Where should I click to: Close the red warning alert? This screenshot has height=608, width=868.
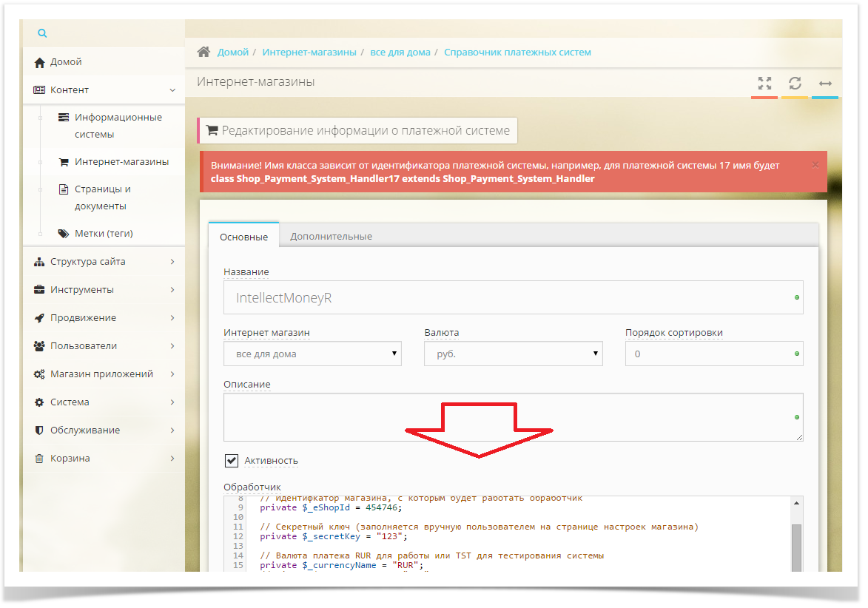(x=815, y=164)
